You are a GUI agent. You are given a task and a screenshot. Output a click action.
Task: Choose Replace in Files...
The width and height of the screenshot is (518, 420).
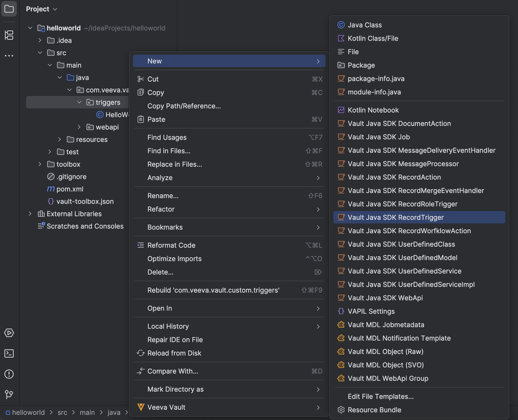pos(229,164)
